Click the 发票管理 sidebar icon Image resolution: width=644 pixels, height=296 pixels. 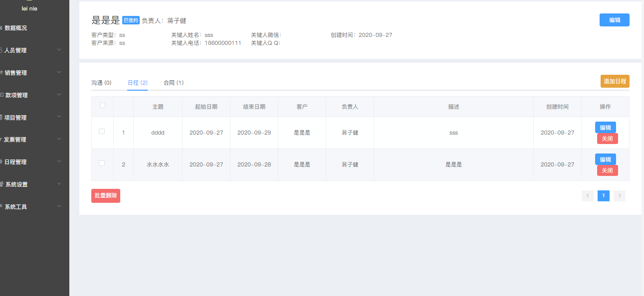pos(1,140)
